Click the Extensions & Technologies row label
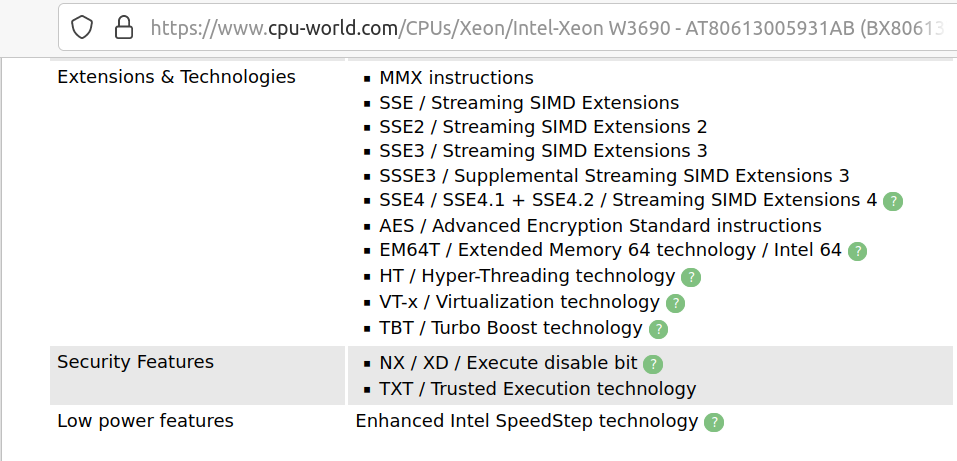This screenshot has width=957, height=461. pos(176,77)
